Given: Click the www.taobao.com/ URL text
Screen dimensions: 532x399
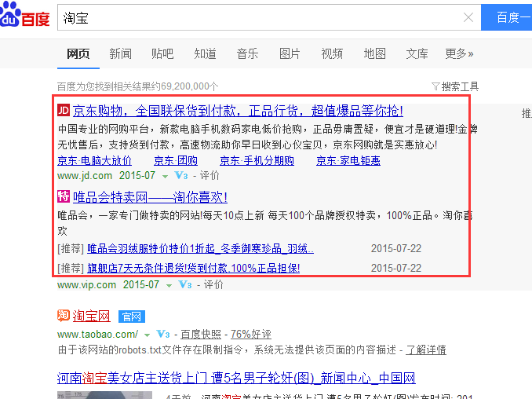Looking at the screenshot, I should (98, 334).
